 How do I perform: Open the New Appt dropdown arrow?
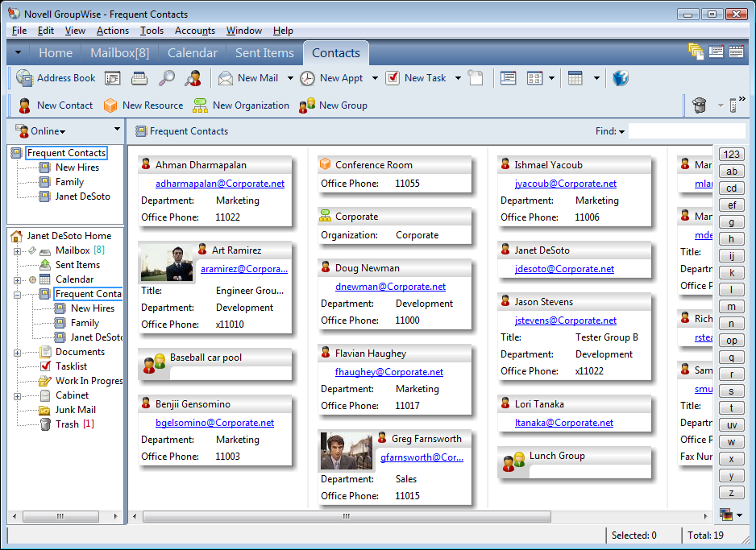[x=375, y=78]
